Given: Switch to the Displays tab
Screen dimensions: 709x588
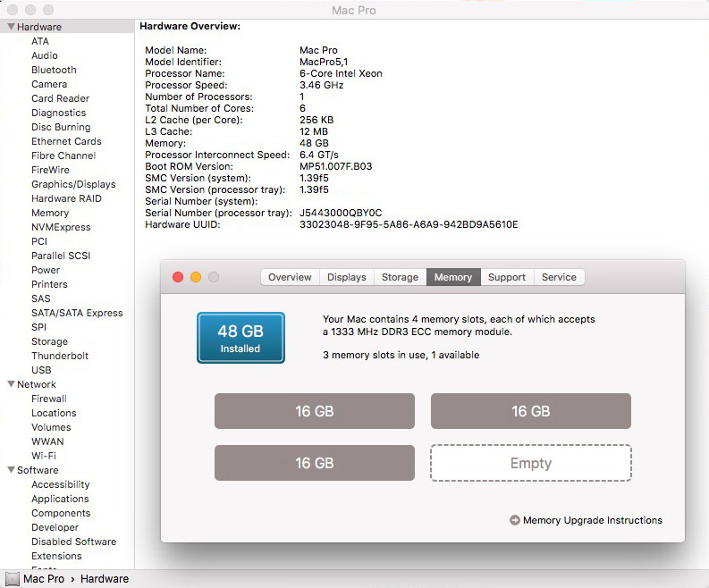Looking at the screenshot, I should 347,277.
